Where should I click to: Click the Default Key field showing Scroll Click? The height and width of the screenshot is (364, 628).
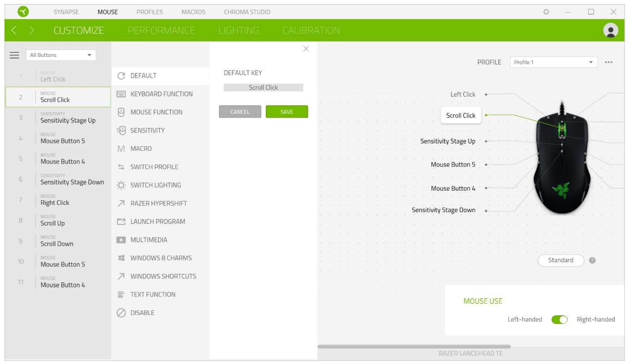(x=263, y=88)
